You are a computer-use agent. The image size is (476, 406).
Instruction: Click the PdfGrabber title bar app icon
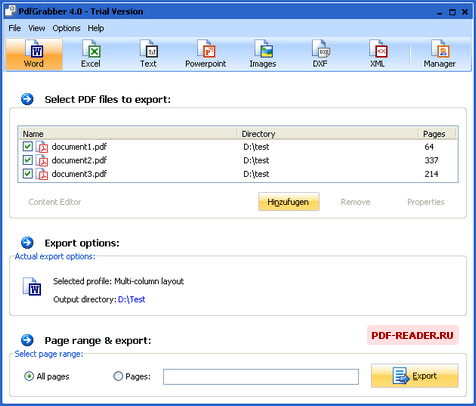click(10, 11)
